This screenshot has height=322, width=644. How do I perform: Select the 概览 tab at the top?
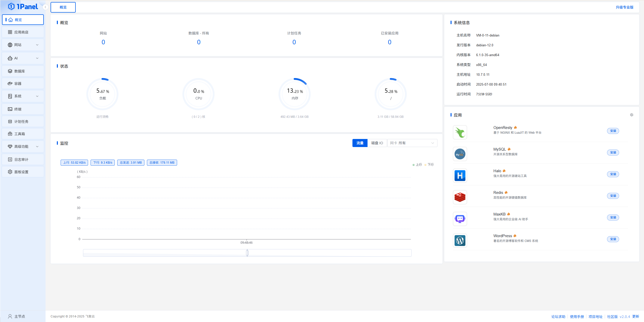click(x=63, y=7)
